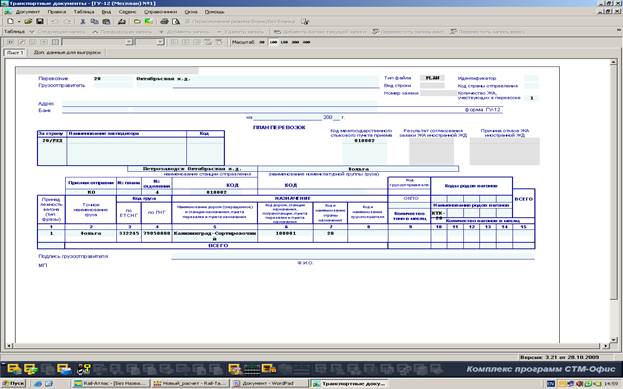Click the Адрес input line in the form
The height and width of the screenshot is (389, 623).
click(x=219, y=104)
